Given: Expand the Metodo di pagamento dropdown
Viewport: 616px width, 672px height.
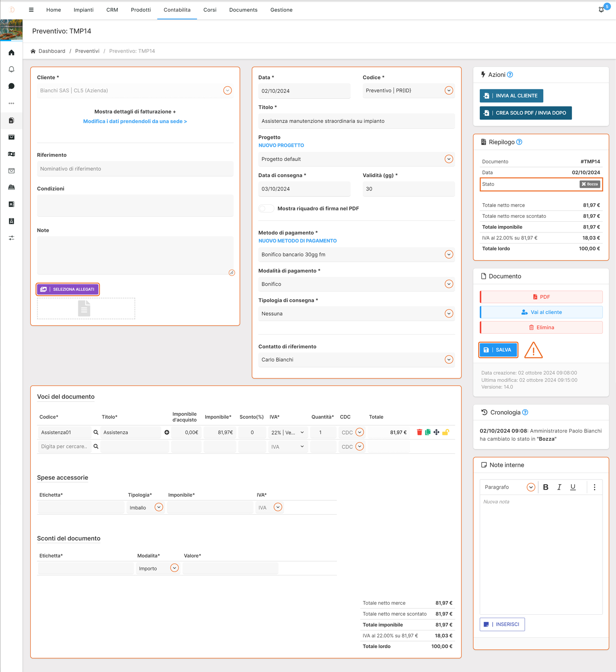Looking at the screenshot, I should 449,254.
